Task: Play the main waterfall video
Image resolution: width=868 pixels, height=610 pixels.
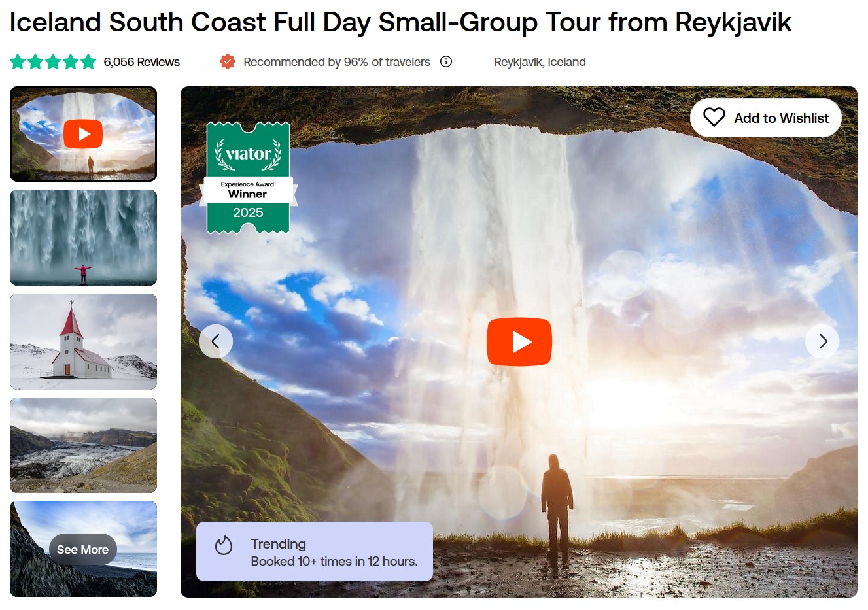Action: coord(519,341)
